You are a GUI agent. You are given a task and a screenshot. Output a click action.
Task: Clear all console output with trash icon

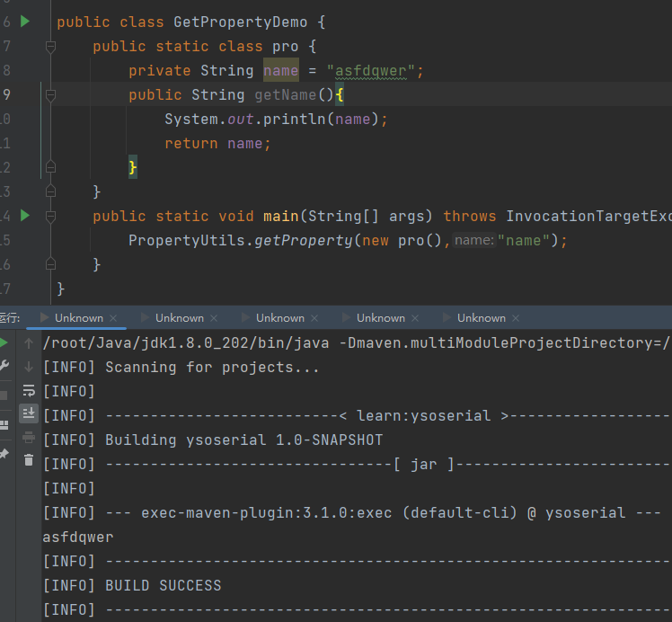point(29,460)
